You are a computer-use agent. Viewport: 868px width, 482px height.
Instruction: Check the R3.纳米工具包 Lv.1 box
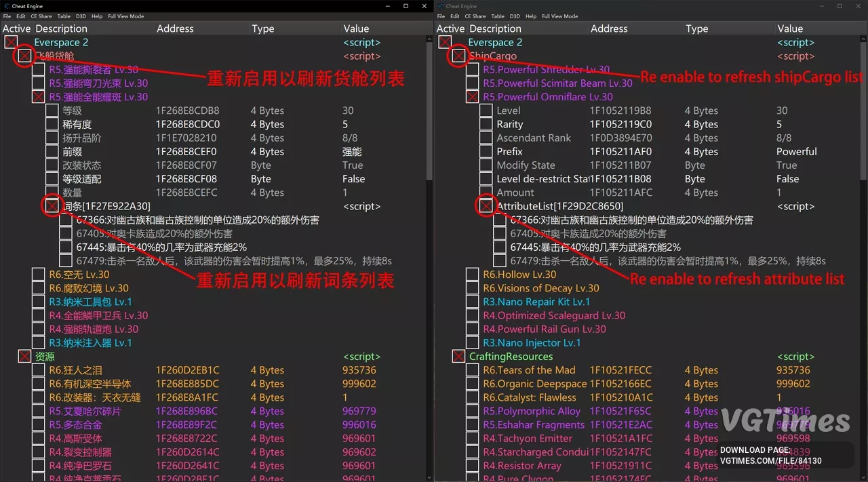38,302
